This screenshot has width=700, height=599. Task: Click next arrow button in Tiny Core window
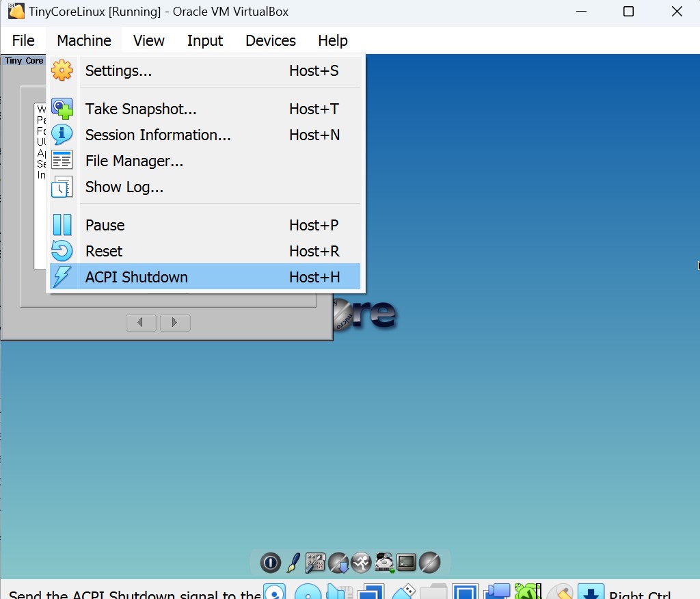(175, 323)
